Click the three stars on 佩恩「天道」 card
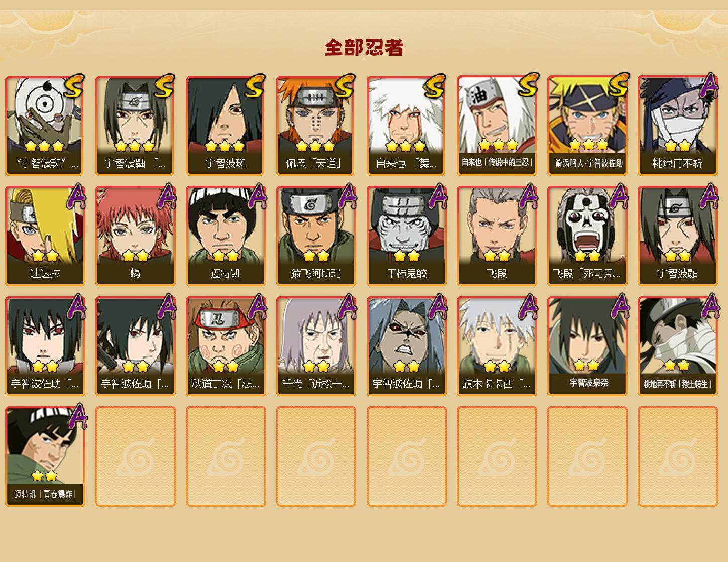Viewport: 728px width, 562px height. pyautogui.click(x=315, y=146)
